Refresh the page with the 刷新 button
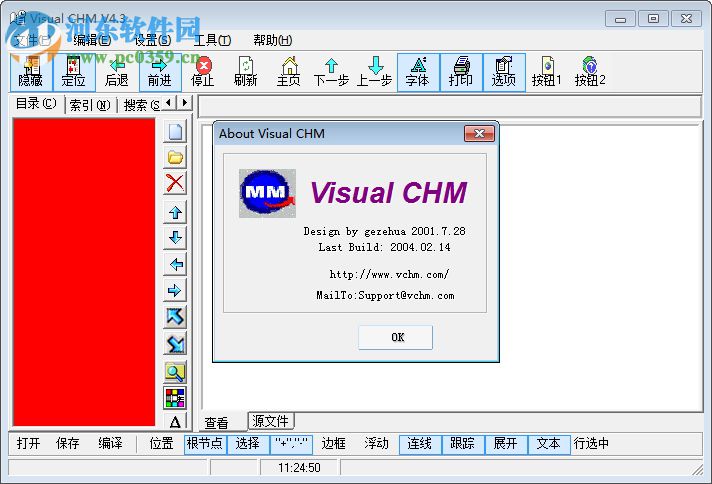This screenshot has height=484, width=712. pos(245,73)
